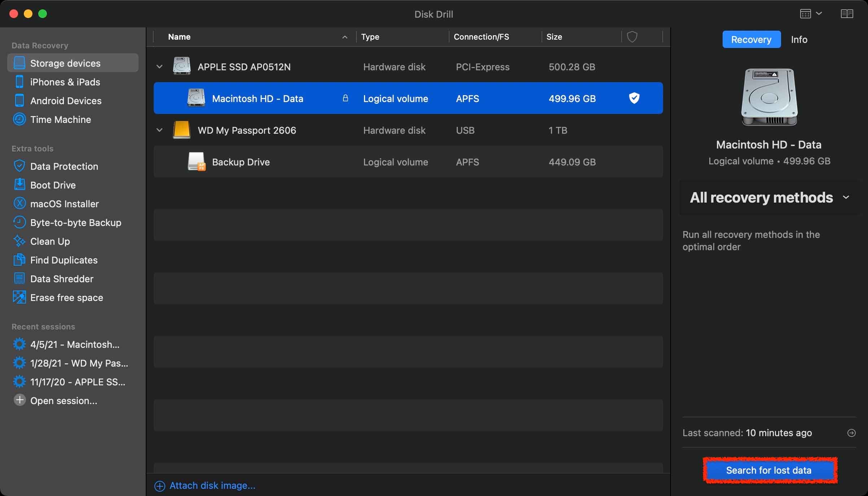Toggle Name column sort arrow
Screen dimensions: 868x496
point(345,37)
